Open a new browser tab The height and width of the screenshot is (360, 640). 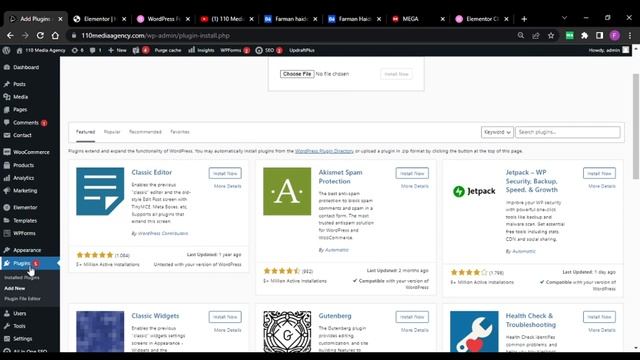pyautogui.click(x=524, y=19)
